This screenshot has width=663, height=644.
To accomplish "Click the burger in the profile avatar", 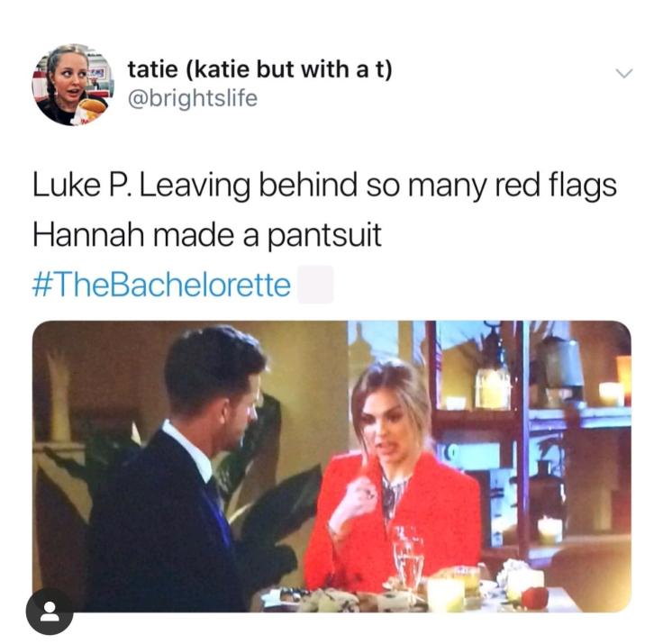I will click(x=91, y=108).
